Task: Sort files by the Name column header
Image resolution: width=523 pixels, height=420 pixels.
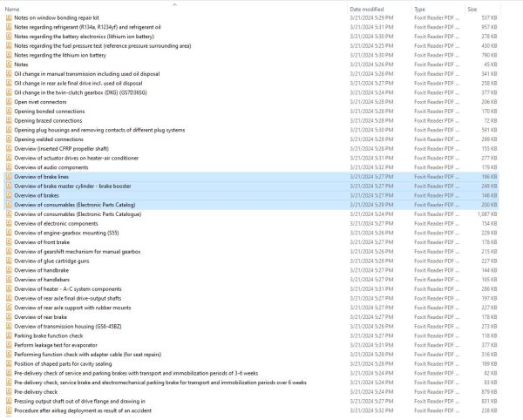Action: (x=12, y=10)
